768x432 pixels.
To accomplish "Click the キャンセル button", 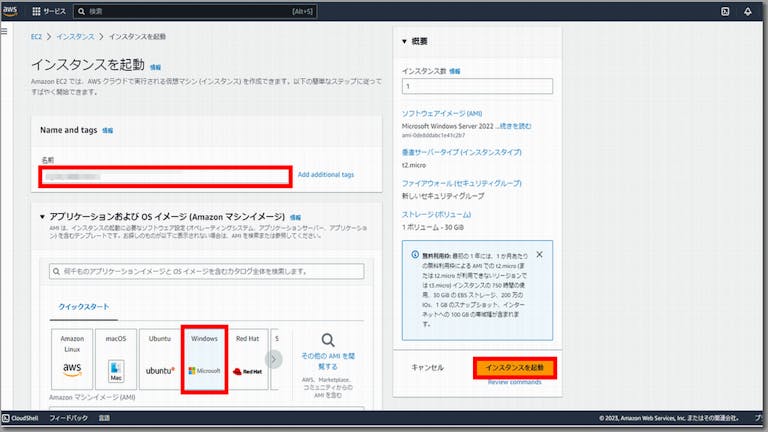I will 428,367.
